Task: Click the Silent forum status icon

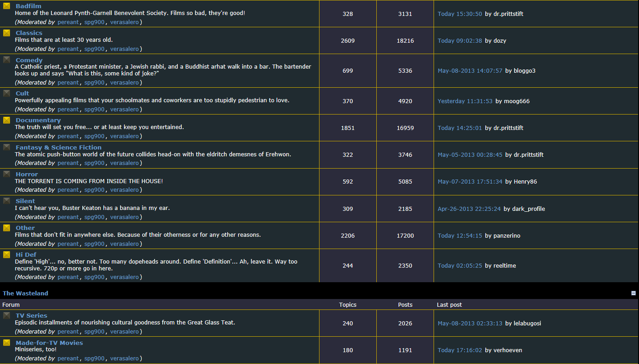Action: (x=7, y=200)
